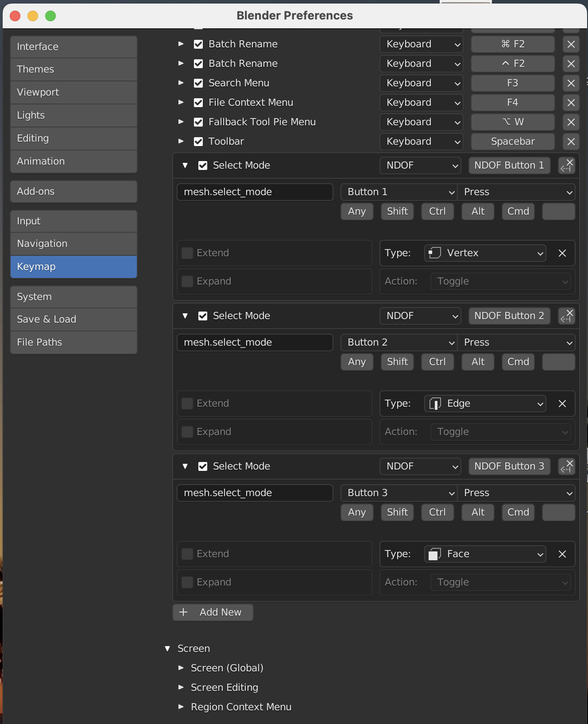Screen dimensions: 588x724
Task: Switch to the Input preferences tab
Action: point(73,221)
